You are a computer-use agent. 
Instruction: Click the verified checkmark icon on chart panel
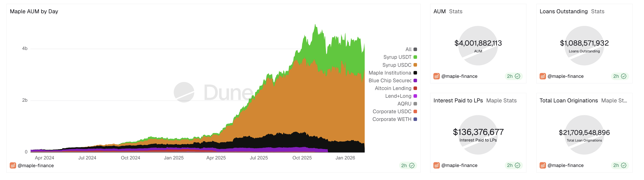(x=412, y=165)
